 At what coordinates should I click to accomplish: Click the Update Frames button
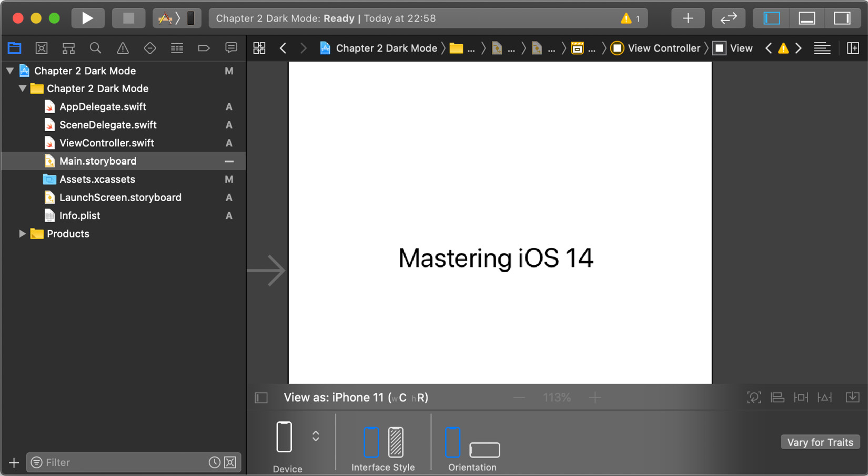(754, 398)
